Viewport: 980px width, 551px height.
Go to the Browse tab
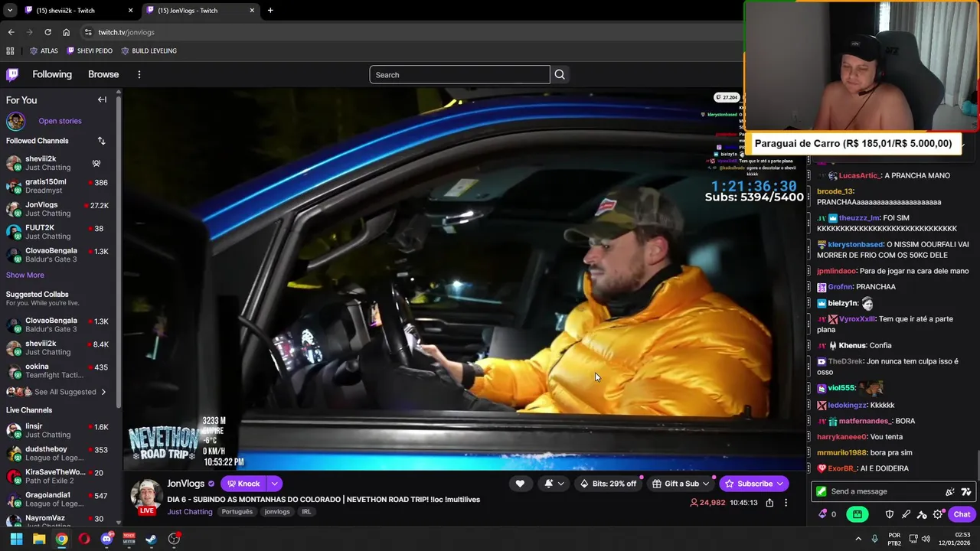(x=103, y=74)
